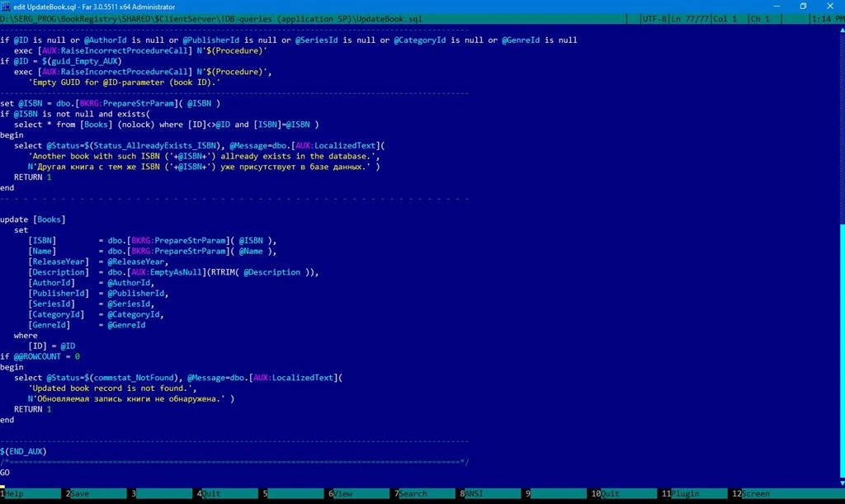Image resolution: width=845 pixels, height=504 pixels.
Task: Click the 'Обновляемая запись книги не обнаружена.' string
Action: tap(126, 399)
